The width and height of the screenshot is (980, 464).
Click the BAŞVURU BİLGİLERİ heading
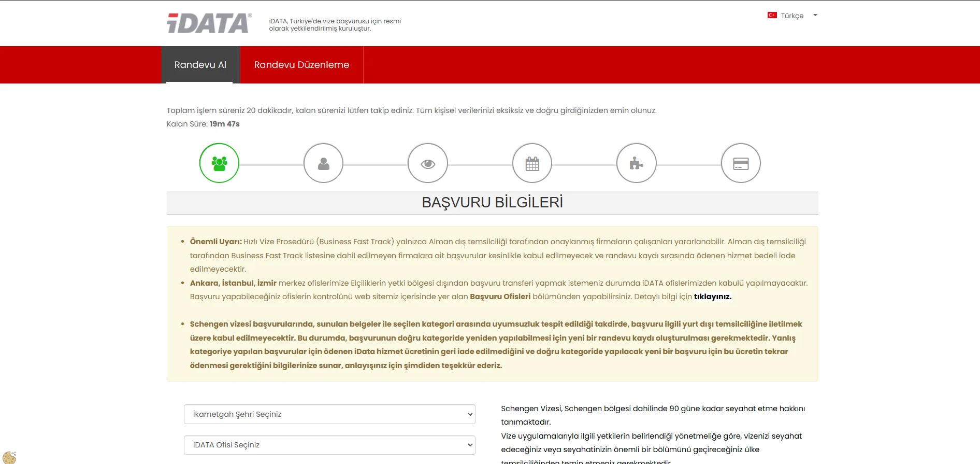492,202
